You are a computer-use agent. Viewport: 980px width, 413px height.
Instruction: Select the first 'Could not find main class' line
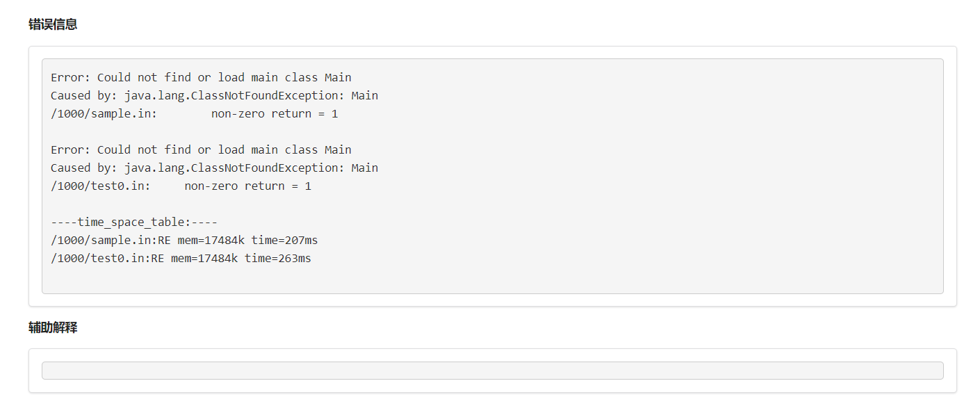200,77
